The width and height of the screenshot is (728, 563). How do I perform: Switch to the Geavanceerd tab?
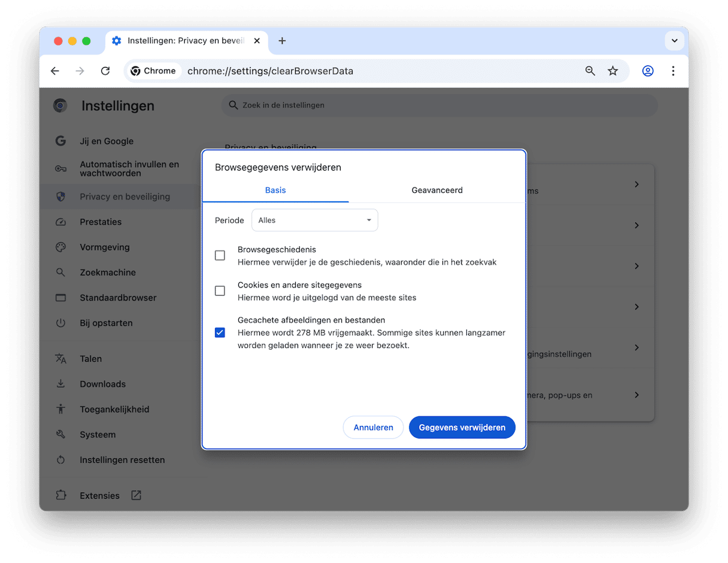tap(437, 190)
